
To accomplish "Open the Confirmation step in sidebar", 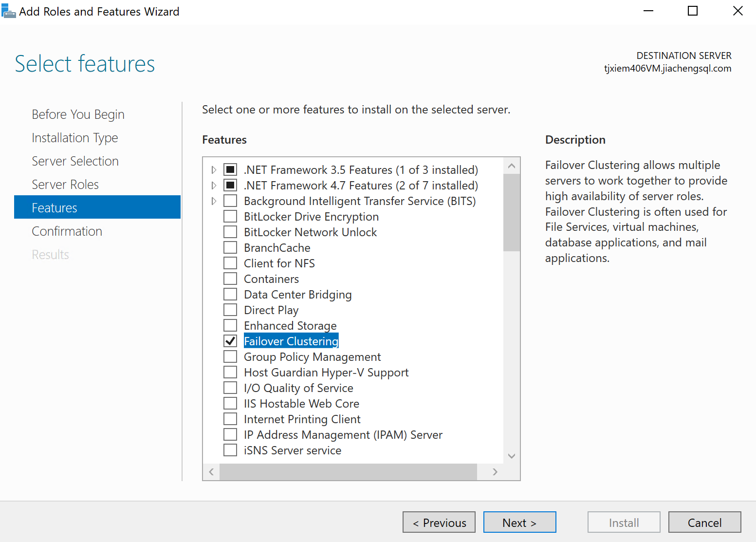I will click(67, 231).
